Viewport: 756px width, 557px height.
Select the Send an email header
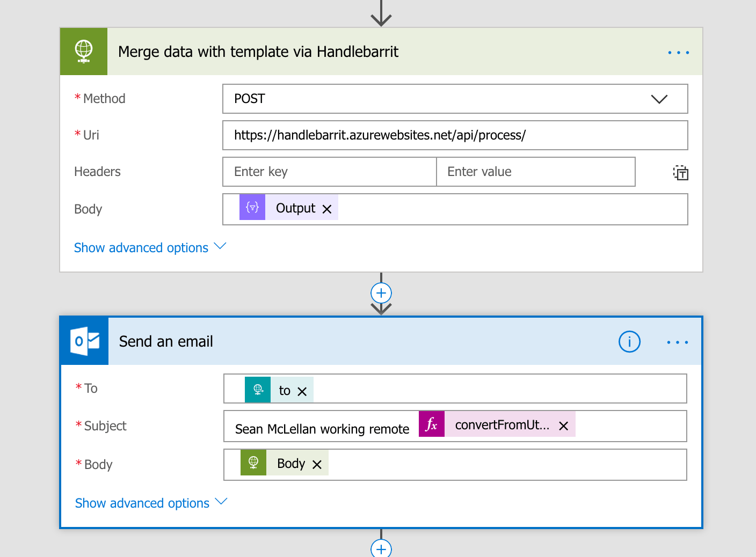tap(166, 341)
